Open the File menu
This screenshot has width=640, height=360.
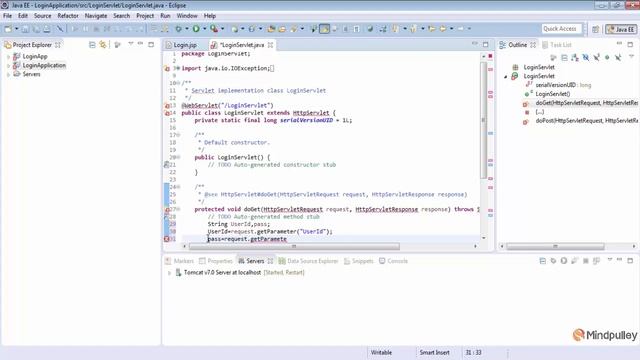pos(7,16)
